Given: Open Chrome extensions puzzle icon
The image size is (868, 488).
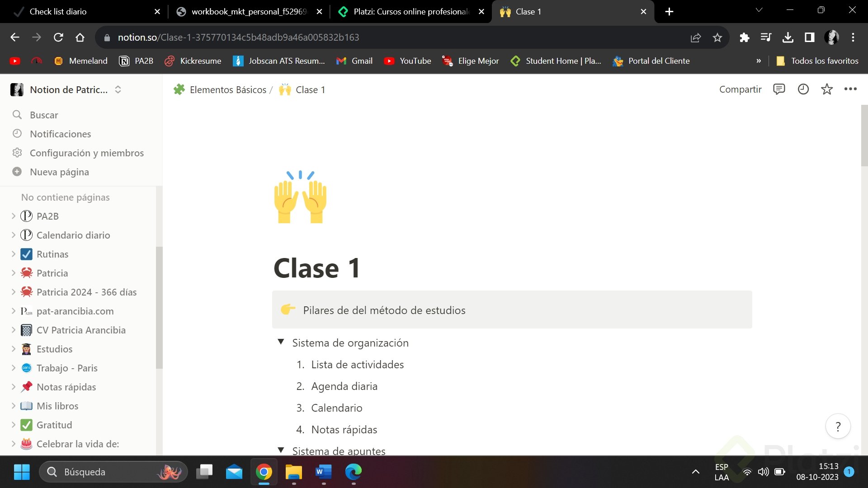Looking at the screenshot, I should (x=744, y=38).
